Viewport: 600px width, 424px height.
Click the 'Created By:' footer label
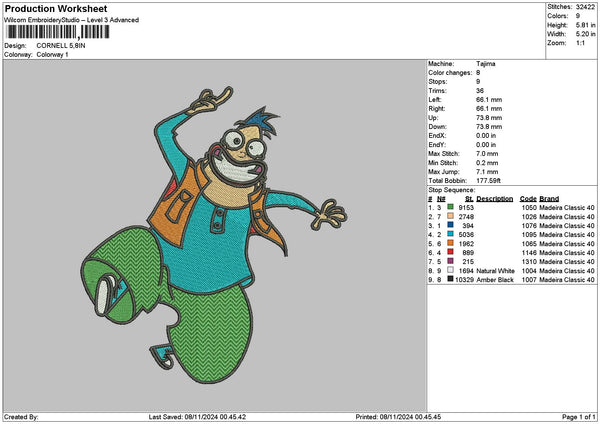pos(21,417)
